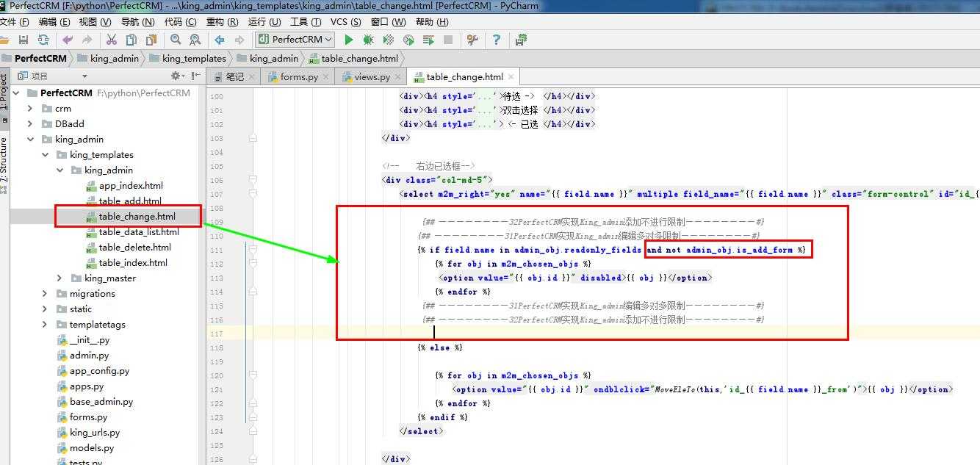980x465 pixels.
Task: Open the PerfectCRM run configuration dropdown
Action: [x=295, y=40]
